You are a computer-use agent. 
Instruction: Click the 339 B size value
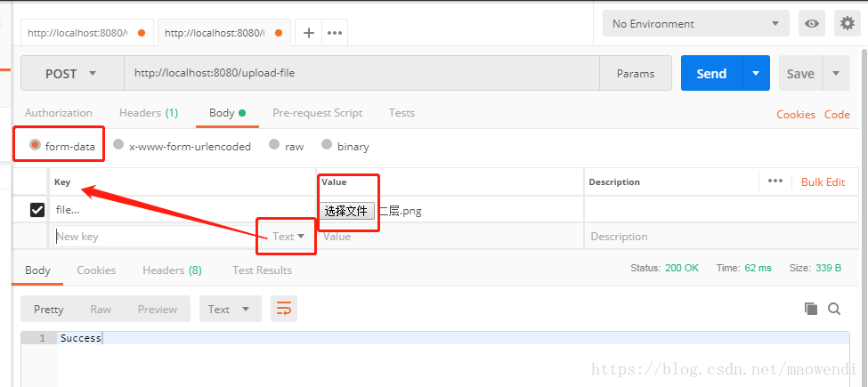828,268
